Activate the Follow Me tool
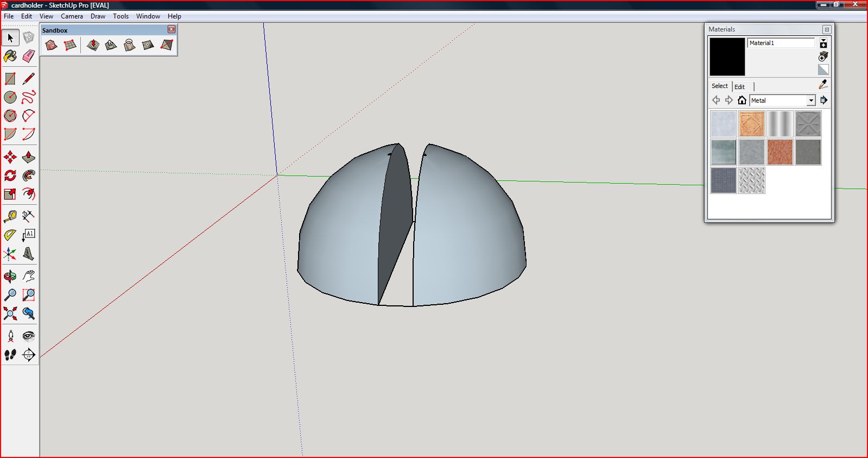The height and width of the screenshot is (458, 868). [29, 175]
